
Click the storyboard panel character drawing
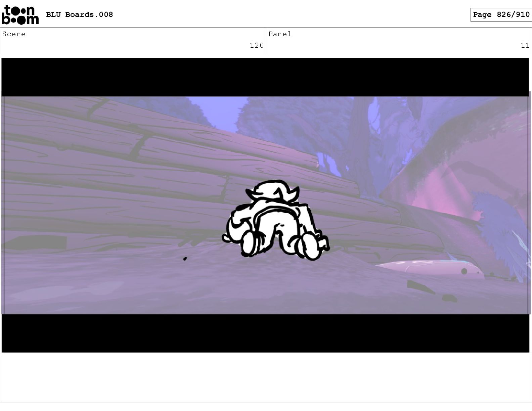275,221
